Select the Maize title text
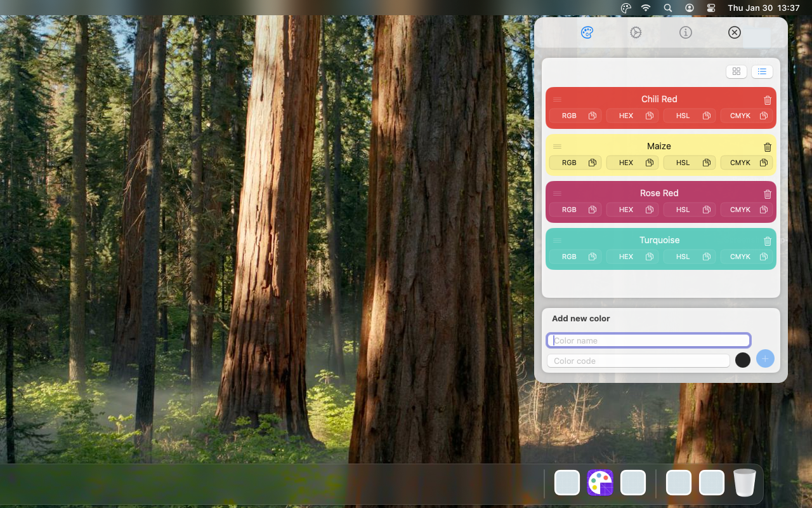812x508 pixels. (x=659, y=146)
